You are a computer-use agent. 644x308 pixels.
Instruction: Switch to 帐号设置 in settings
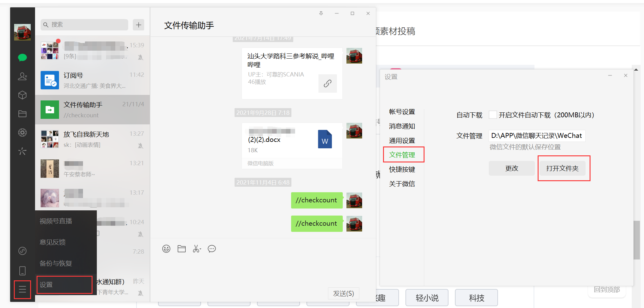coord(402,112)
